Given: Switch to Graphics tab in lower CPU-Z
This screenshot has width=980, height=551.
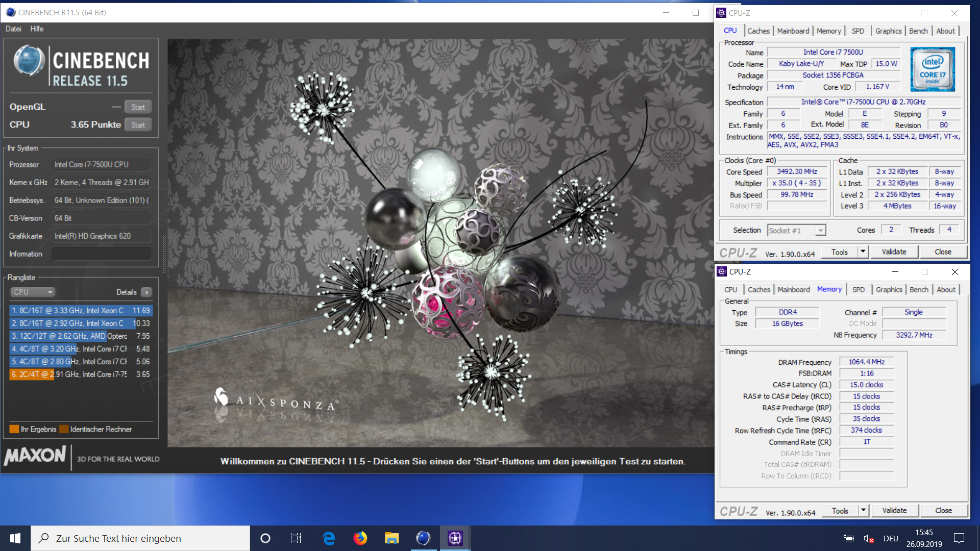Looking at the screenshot, I should pos(889,290).
